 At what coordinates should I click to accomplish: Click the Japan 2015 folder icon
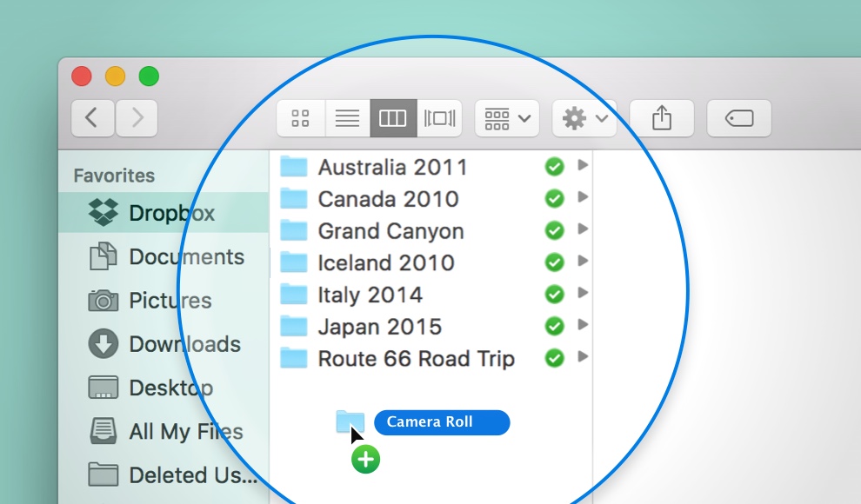pyautogui.click(x=294, y=327)
